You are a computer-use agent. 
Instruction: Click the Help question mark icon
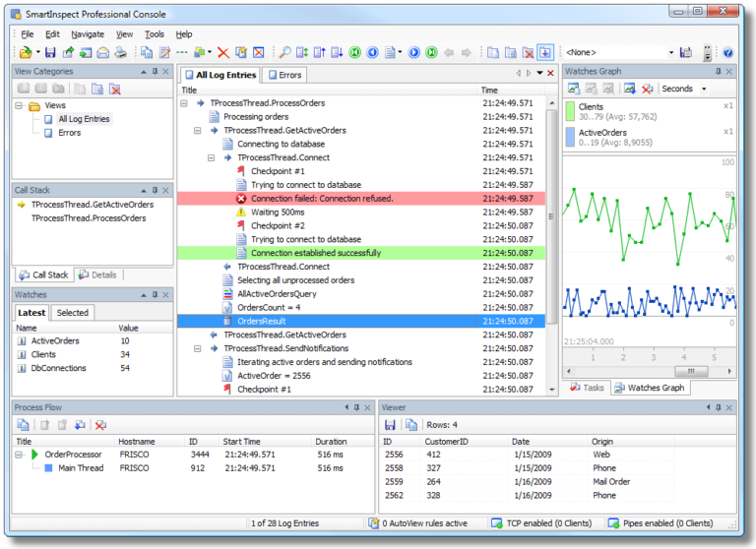tap(727, 52)
